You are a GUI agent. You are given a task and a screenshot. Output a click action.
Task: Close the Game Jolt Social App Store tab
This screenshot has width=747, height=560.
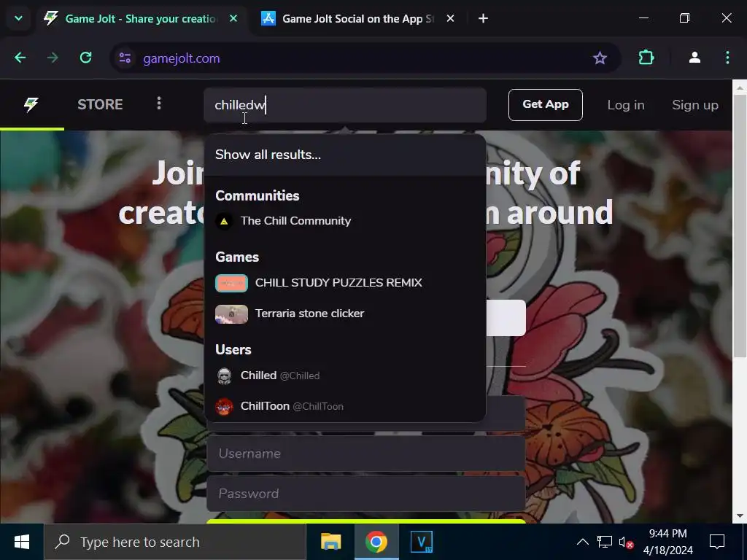pyautogui.click(x=450, y=18)
